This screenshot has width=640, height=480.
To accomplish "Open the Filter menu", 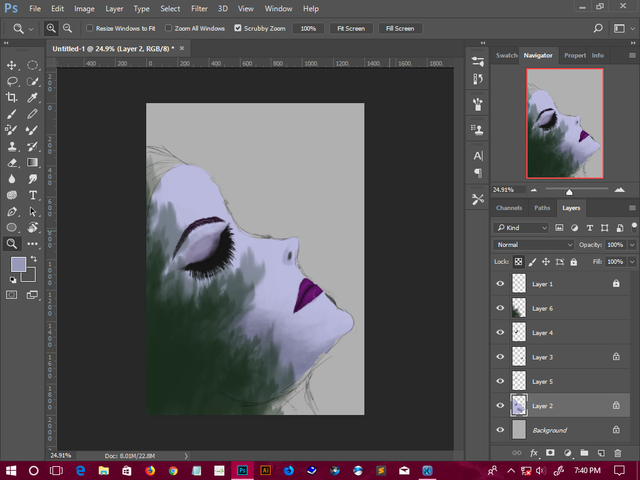I will click(199, 8).
